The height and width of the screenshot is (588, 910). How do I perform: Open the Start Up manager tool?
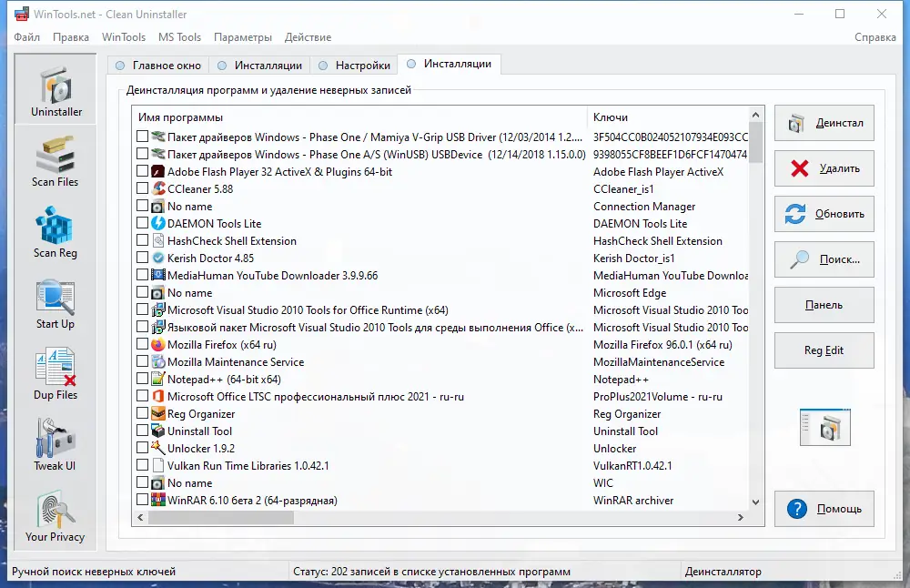pos(56,304)
